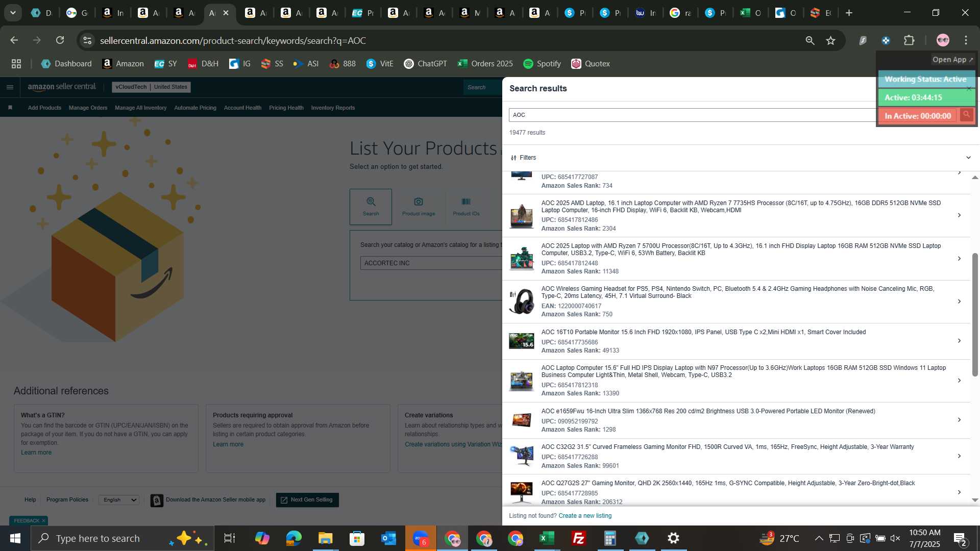This screenshot has width=980, height=551.
Task: Click the scroll-down arrow of results list
Action: [975, 500]
